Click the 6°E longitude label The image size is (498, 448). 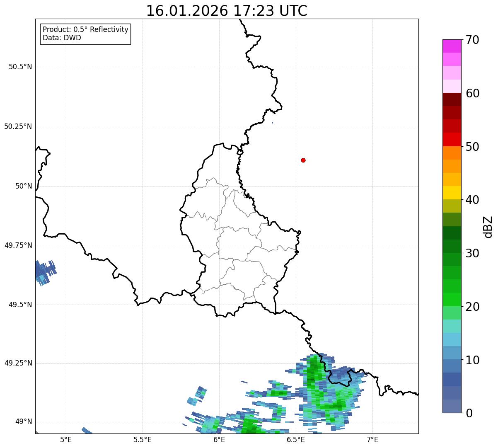(219, 439)
